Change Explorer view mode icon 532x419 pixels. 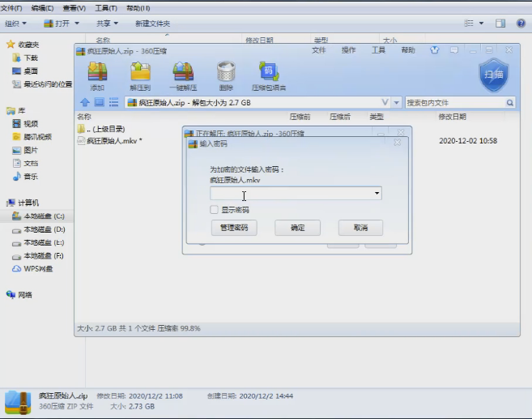pos(469,23)
